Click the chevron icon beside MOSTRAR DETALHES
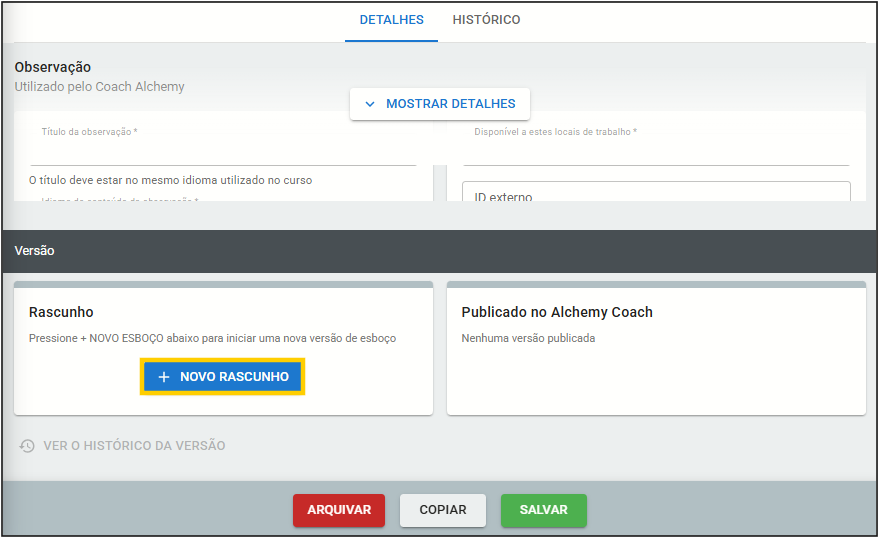Image resolution: width=878 pixels, height=537 pixels. point(370,104)
